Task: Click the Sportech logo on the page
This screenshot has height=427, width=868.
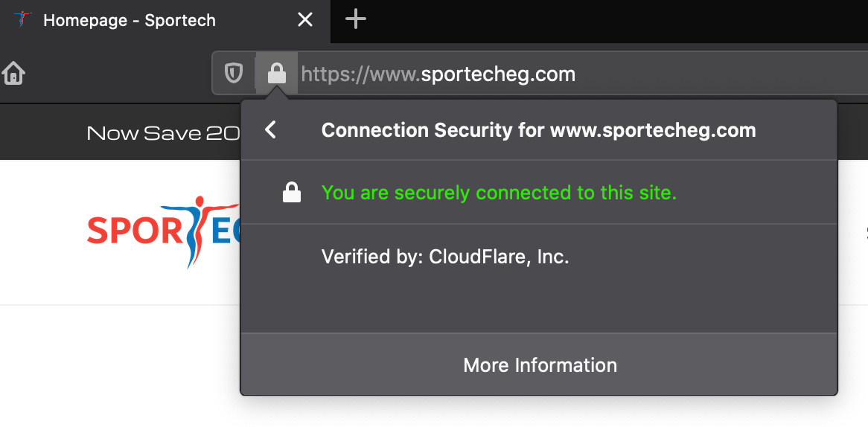Action: 163,231
